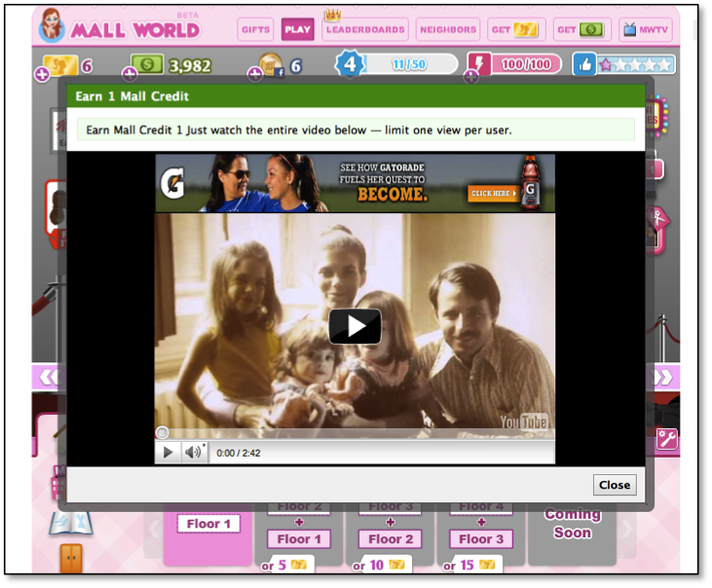This screenshot has width=712, height=588.
Task: Close the Earn Mall Credit dialog
Action: click(614, 485)
